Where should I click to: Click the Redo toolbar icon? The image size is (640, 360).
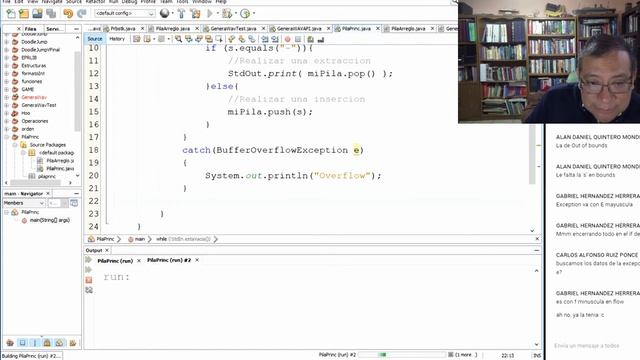pos(82,13)
